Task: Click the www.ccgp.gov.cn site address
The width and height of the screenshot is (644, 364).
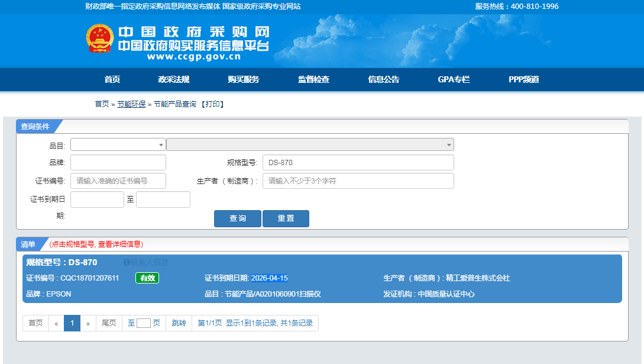Action: [x=194, y=57]
